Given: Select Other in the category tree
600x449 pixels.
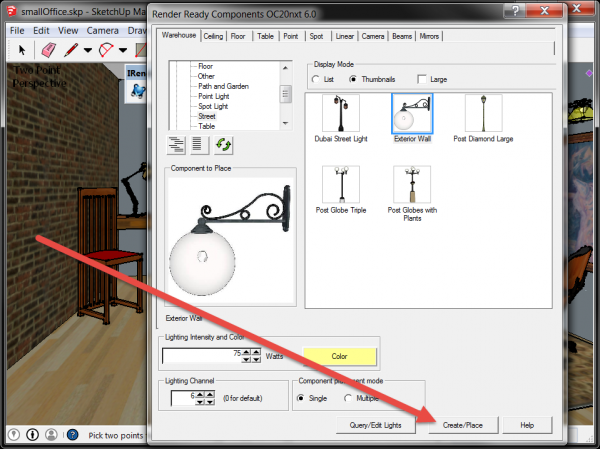Looking at the screenshot, I should (x=206, y=76).
